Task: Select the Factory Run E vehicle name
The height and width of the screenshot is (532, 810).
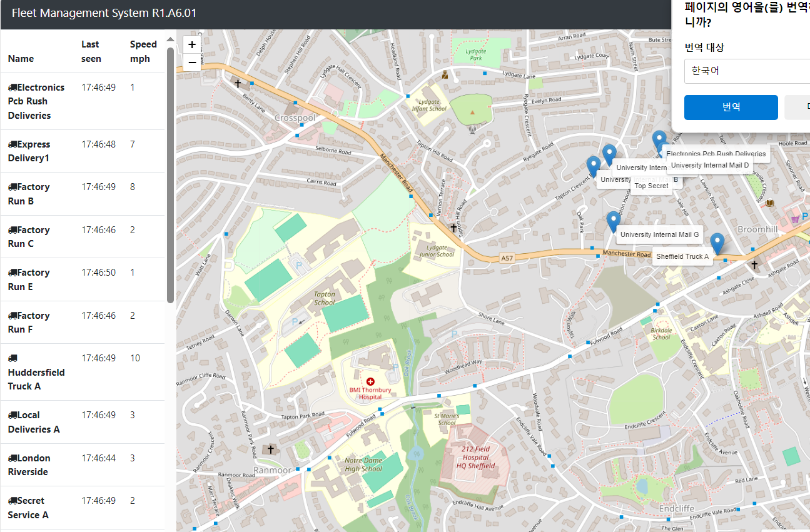Action: pos(29,279)
